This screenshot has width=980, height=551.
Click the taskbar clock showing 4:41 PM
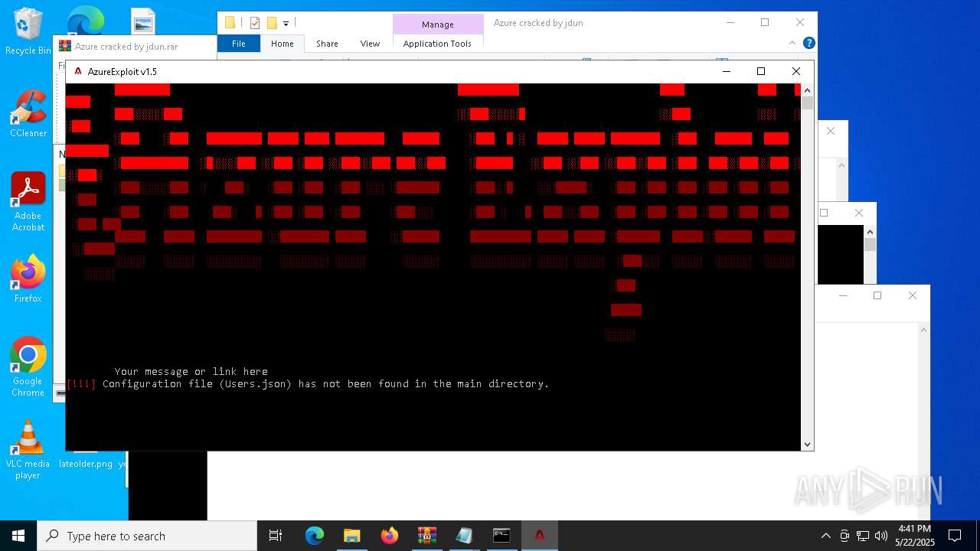coord(915,536)
